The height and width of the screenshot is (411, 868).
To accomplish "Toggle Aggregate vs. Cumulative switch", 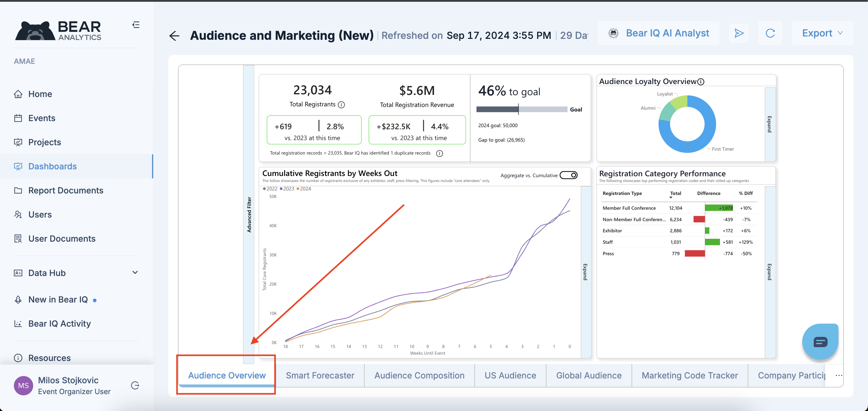I will pyautogui.click(x=569, y=175).
